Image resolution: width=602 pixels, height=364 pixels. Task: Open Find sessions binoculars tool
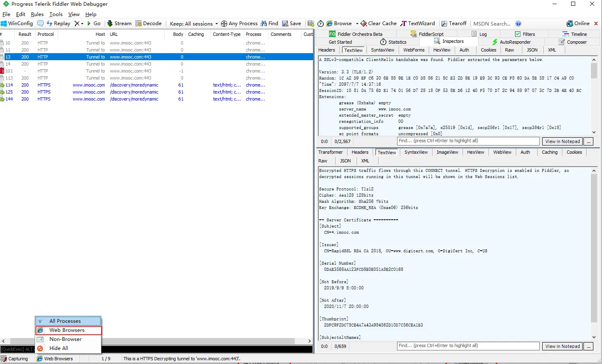269,23
